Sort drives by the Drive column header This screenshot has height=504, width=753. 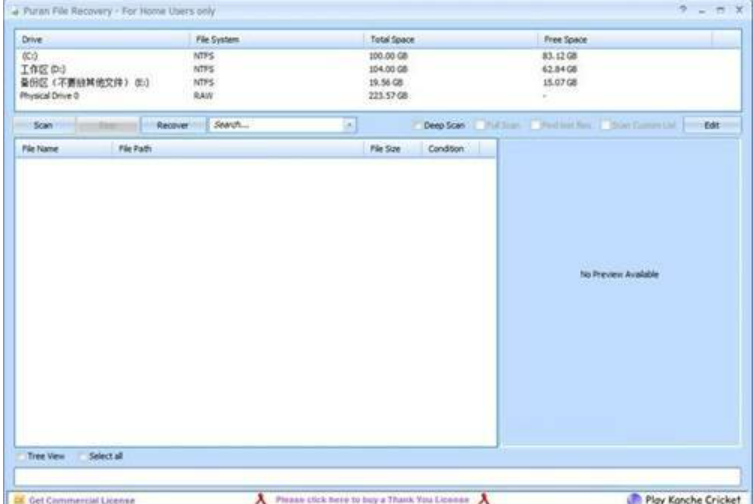click(x=102, y=39)
